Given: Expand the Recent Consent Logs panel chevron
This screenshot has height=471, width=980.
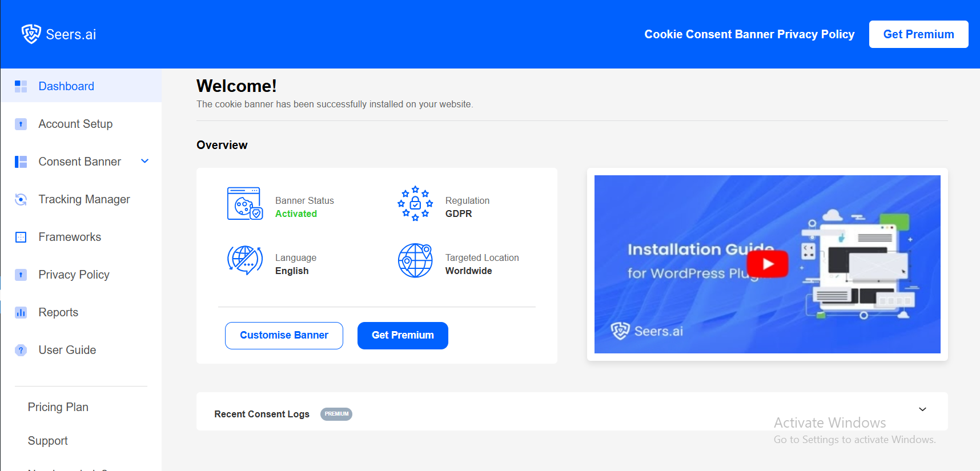Looking at the screenshot, I should pos(922,409).
